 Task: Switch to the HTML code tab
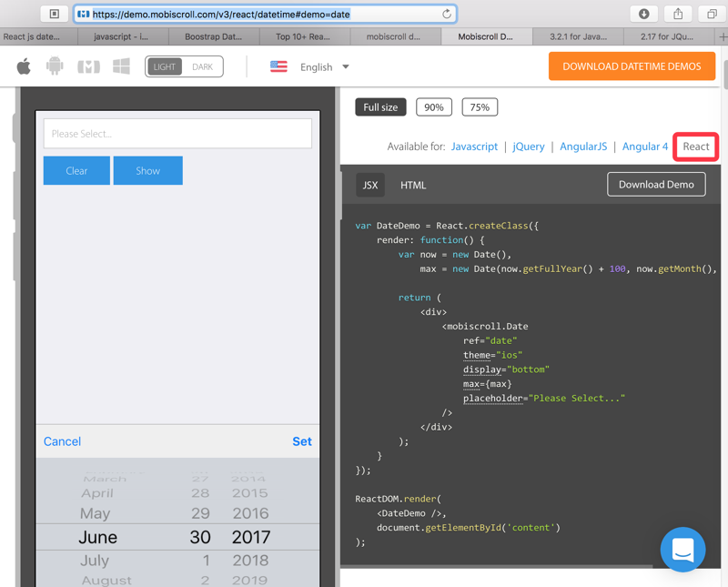click(413, 185)
